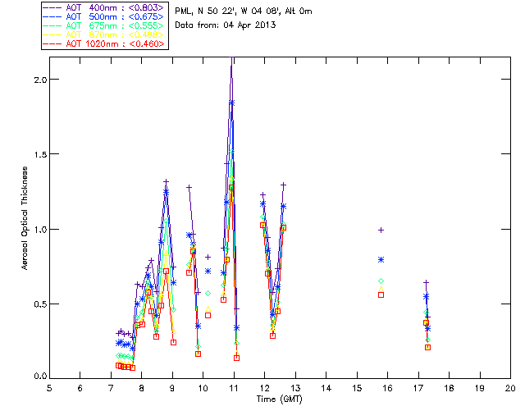This screenshot has width=525, height=420.
Task: Click the 1.0 y-axis tick label
Action: [x=40, y=229]
